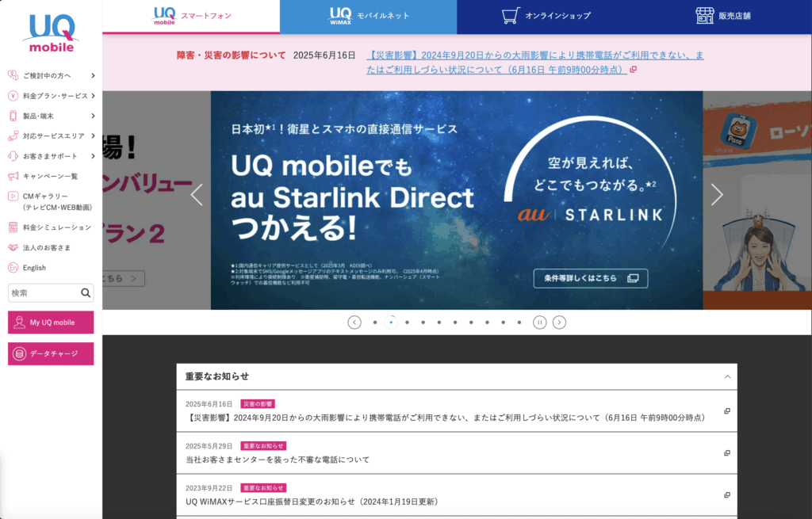Click the icon beside 対応サービスエリア
The width and height of the screenshot is (812, 519).
(13, 136)
